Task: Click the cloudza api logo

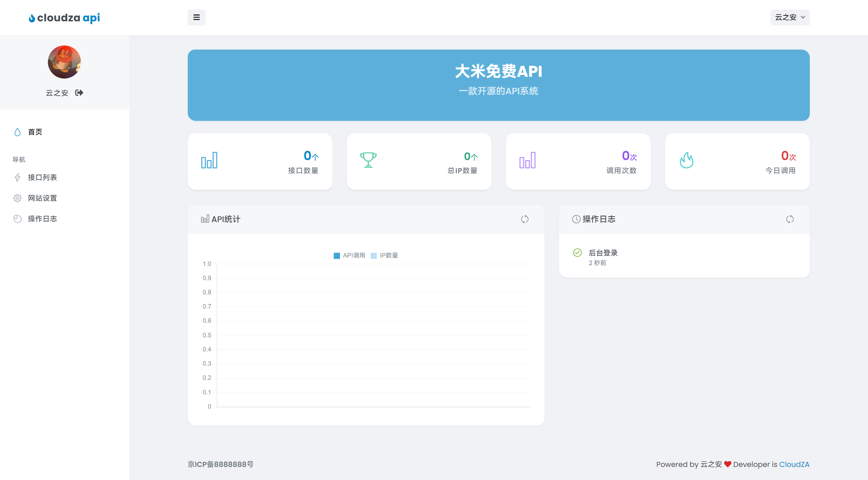Action: (64, 18)
